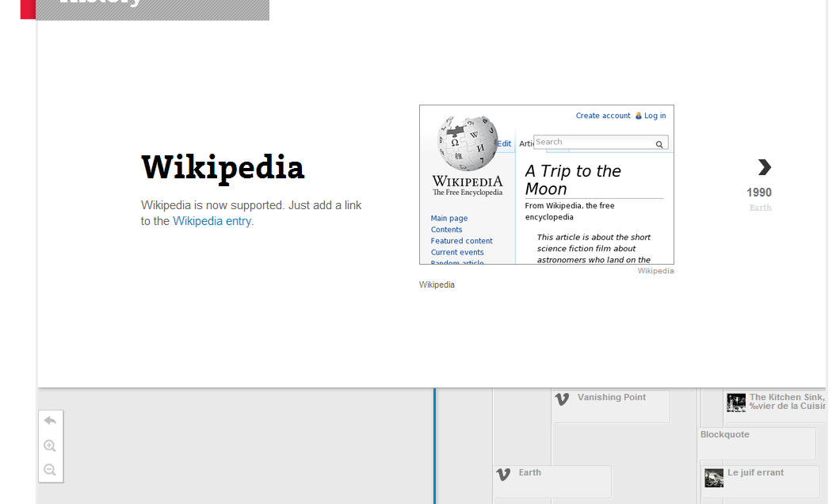Click the return-to-title back arrow in timeline toolbar
Image resolution: width=836 pixels, height=504 pixels.
tap(50, 421)
